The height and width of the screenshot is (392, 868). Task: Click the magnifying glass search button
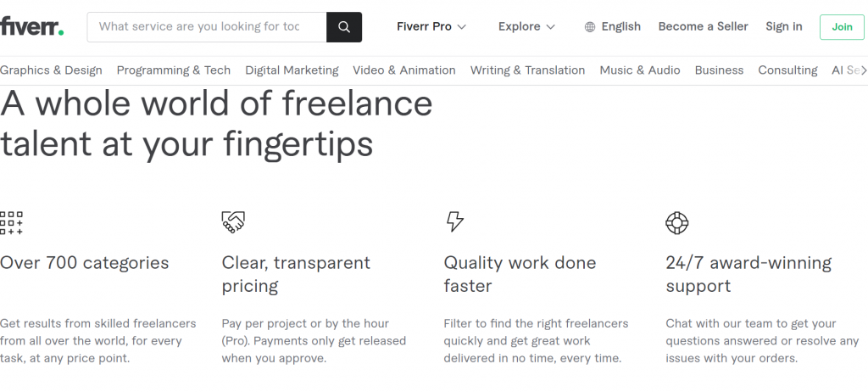[x=344, y=27]
